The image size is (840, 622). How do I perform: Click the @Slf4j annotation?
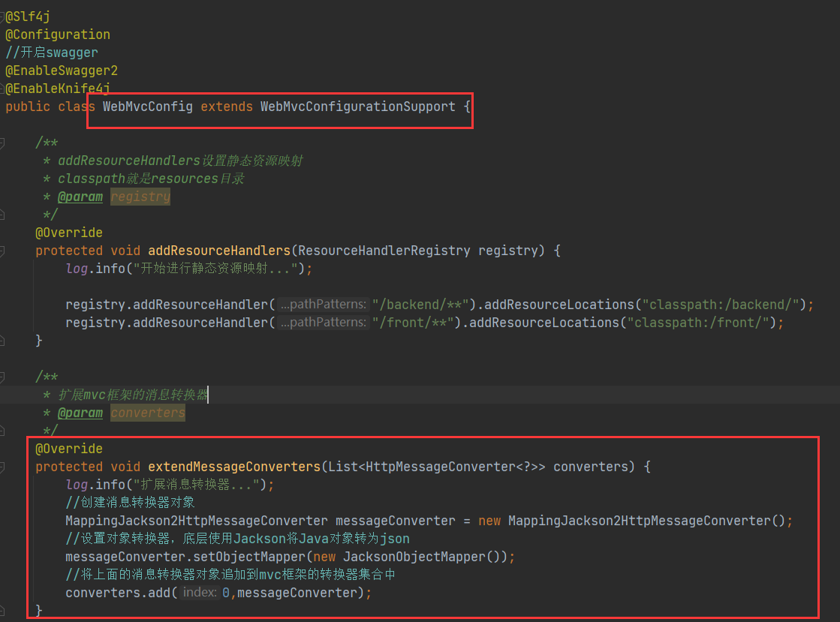click(x=28, y=16)
